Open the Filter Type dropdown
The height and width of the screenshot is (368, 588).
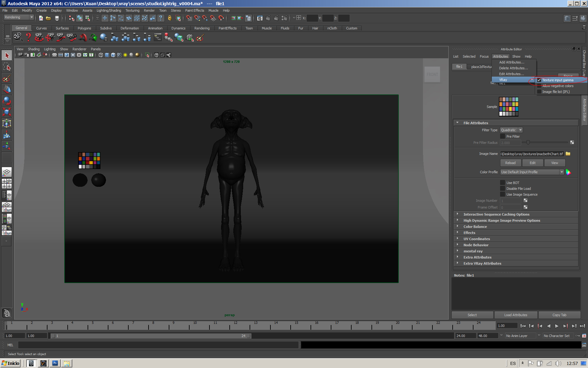(x=511, y=130)
